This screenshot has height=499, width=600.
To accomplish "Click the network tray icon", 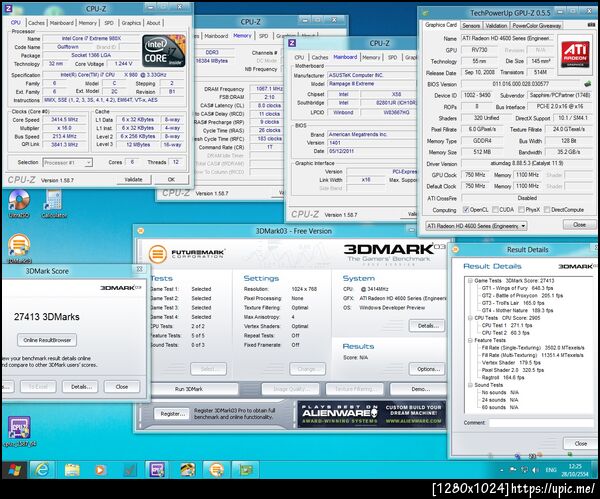I will (524, 470).
